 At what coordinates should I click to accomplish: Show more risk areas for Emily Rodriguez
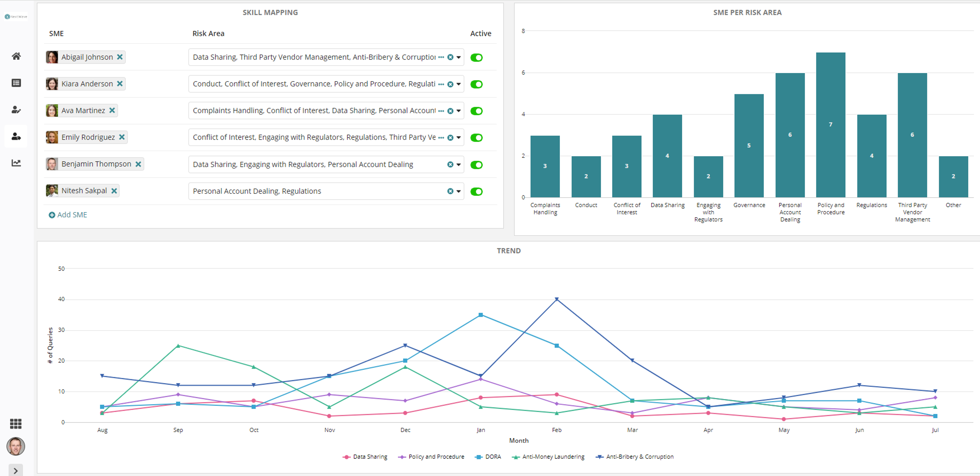[441, 138]
